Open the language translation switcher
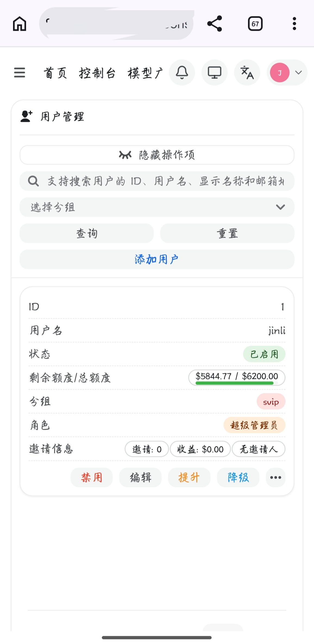This screenshot has width=314, height=644. [247, 73]
